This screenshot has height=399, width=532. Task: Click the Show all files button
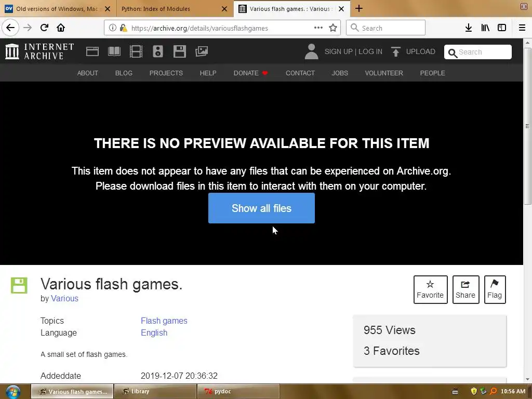point(262,208)
